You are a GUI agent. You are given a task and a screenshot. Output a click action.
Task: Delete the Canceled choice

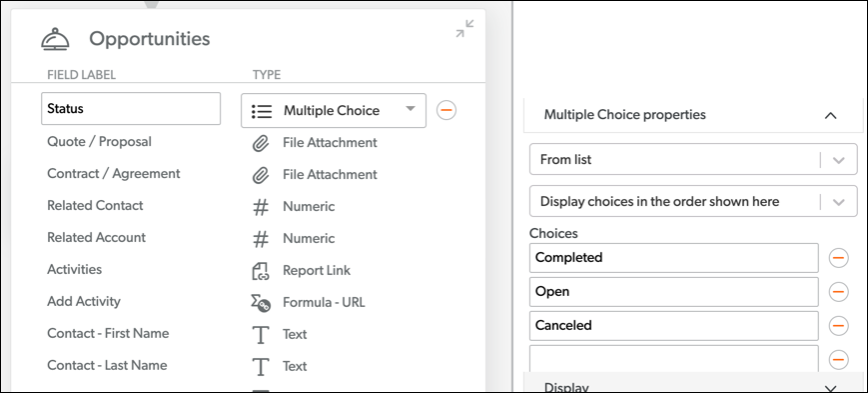click(838, 325)
